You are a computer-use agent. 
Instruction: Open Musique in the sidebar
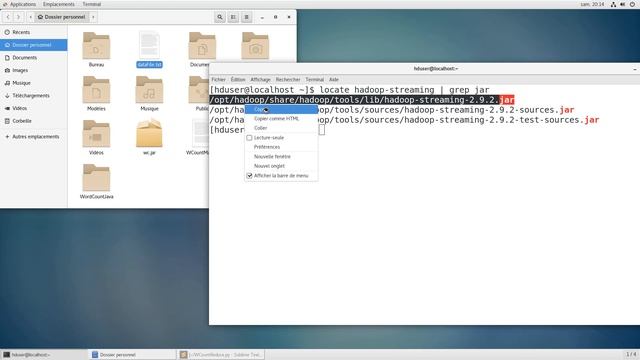pos(33,83)
